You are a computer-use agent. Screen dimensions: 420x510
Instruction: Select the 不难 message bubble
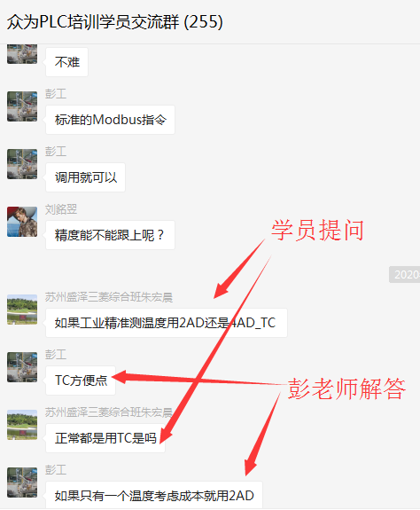coord(67,62)
